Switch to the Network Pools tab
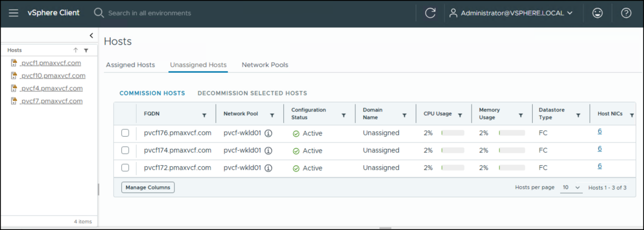 (x=265, y=65)
